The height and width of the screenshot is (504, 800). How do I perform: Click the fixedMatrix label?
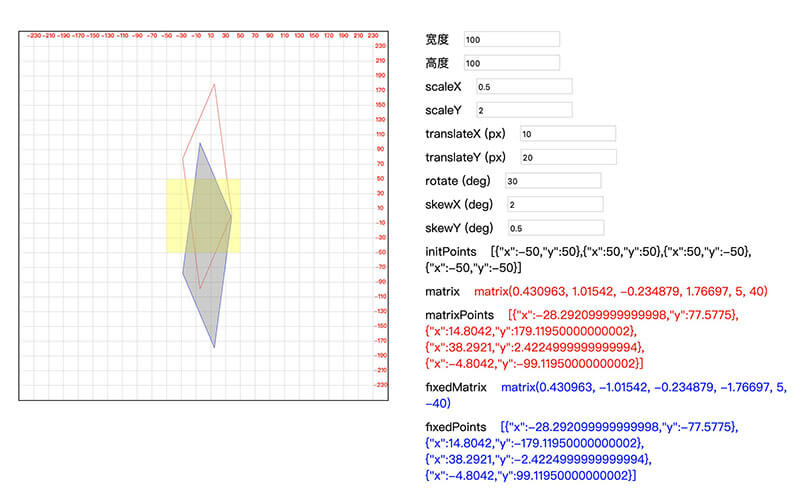[x=456, y=387]
